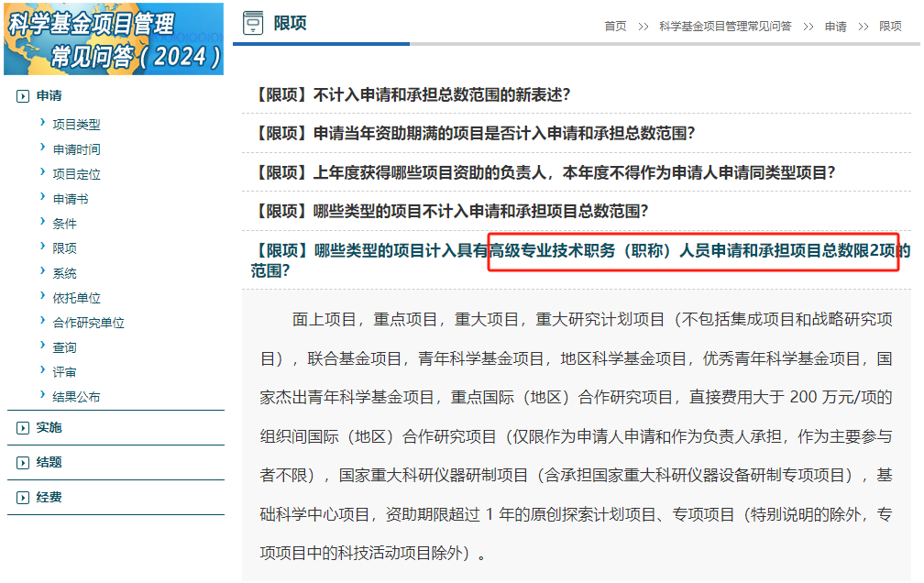This screenshot has height=583, width=924.
Task: Click the square icon beside 实施 in sidebar
Action: coord(21,426)
